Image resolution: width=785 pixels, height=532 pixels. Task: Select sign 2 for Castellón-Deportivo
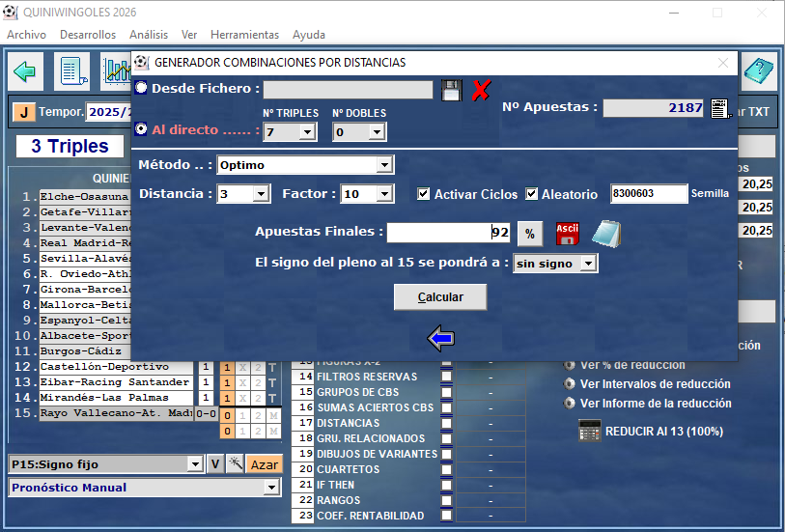click(x=259, y=367)
